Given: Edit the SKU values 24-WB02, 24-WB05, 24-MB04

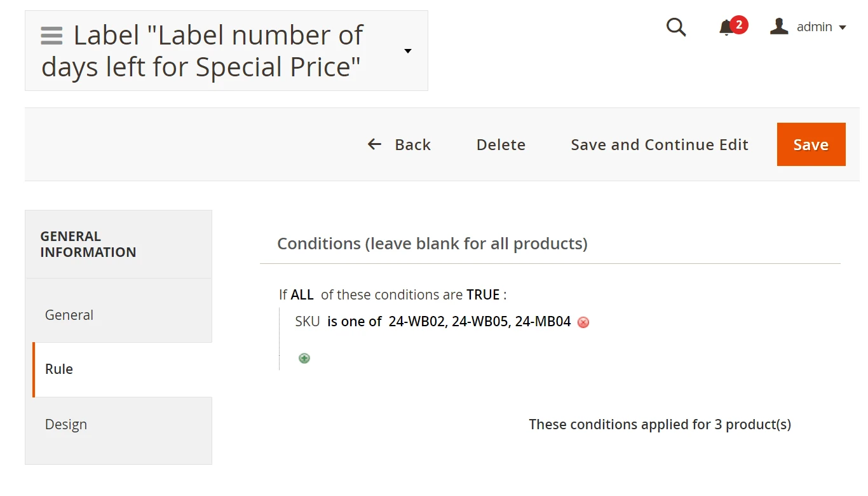Looking at the screenshot, I should (x=480, y=322).
